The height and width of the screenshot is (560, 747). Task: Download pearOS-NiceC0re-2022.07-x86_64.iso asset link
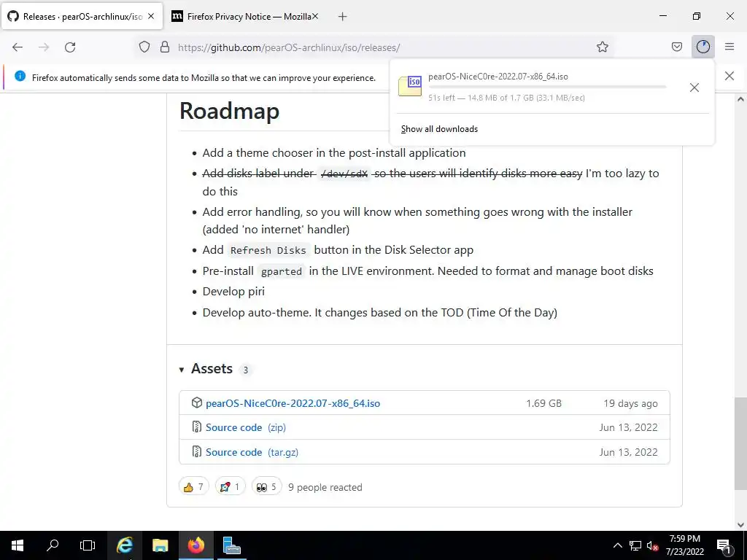293,402
